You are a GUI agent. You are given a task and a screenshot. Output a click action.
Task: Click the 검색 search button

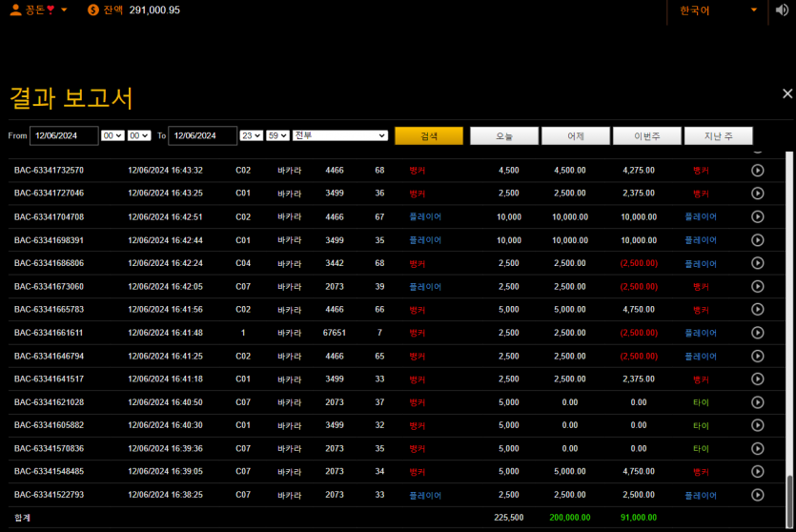coord(429,136)
